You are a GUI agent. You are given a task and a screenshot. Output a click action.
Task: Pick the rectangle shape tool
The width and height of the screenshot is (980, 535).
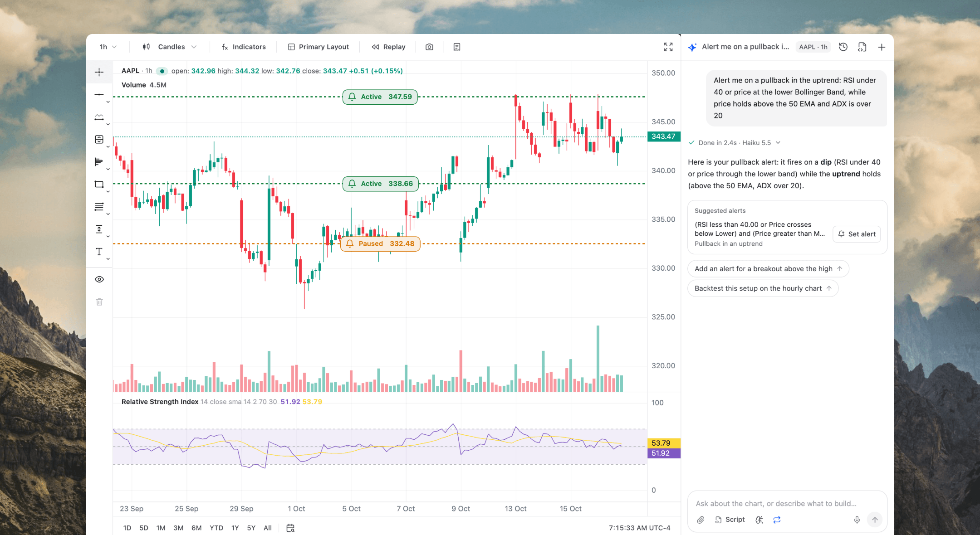99,184
